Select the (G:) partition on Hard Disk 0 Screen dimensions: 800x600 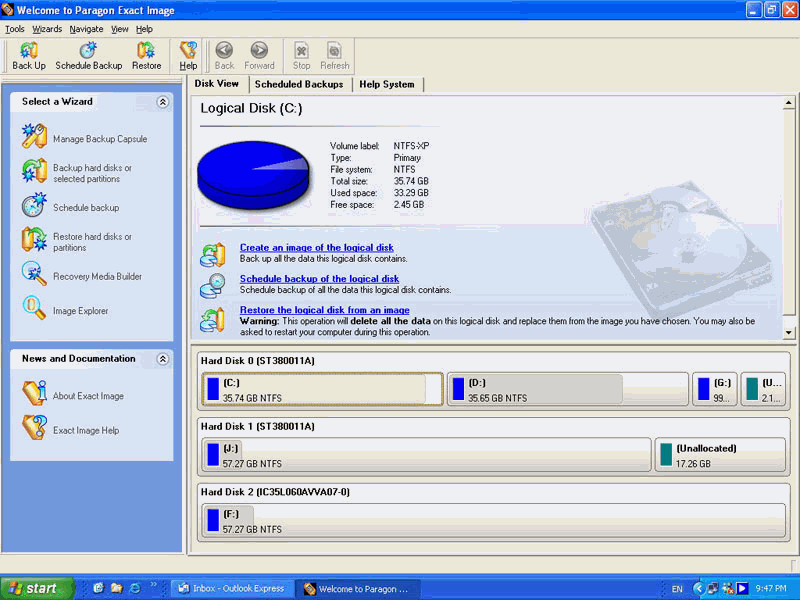715,389
